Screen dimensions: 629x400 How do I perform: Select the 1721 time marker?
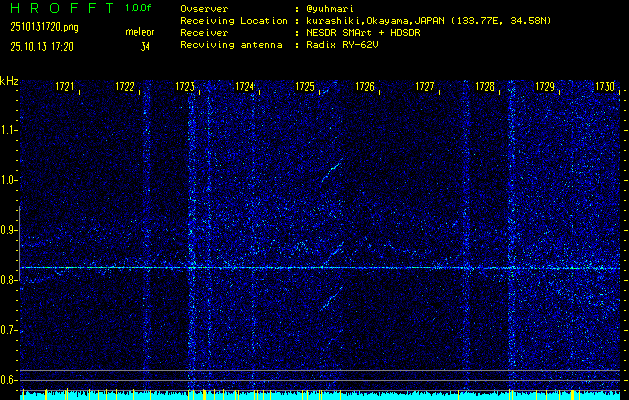point(65,86)
